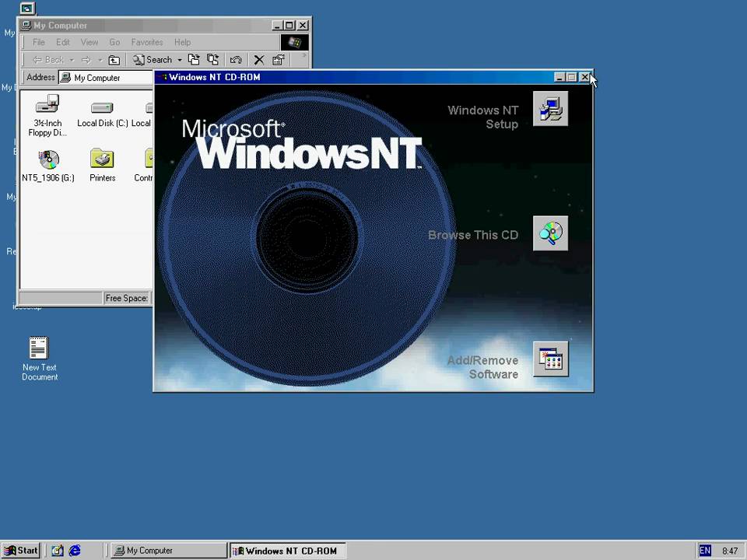747x560 pixels.
Task: Launch Internet Explorer from quick launch
Action: (75, 551)
